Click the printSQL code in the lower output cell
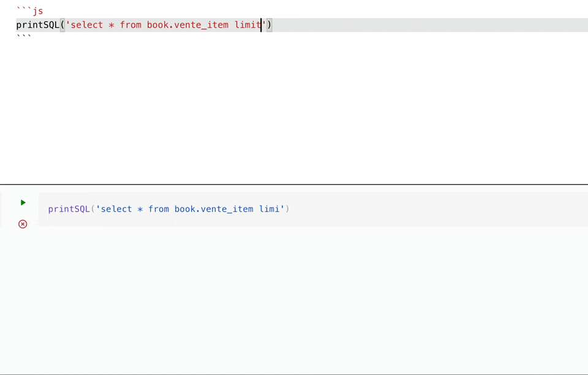Viewport: 588px width, 375px height. tap(169, 209)
